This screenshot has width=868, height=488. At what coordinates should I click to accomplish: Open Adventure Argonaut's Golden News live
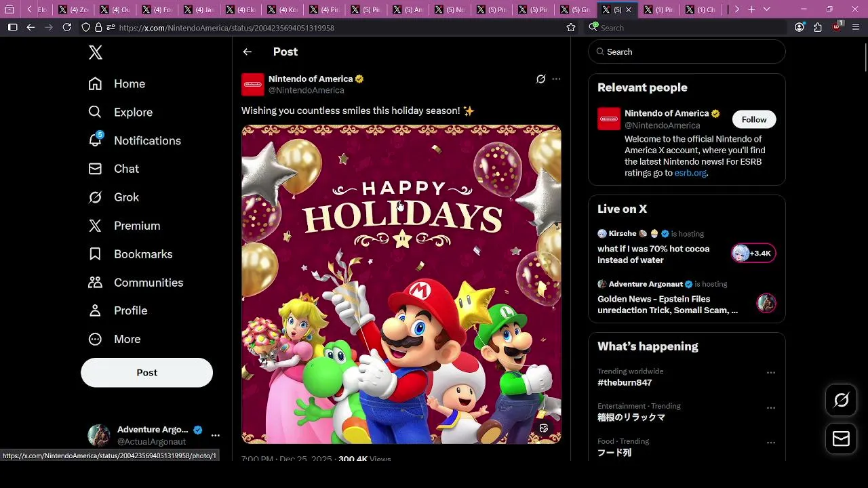pos(667,305)
